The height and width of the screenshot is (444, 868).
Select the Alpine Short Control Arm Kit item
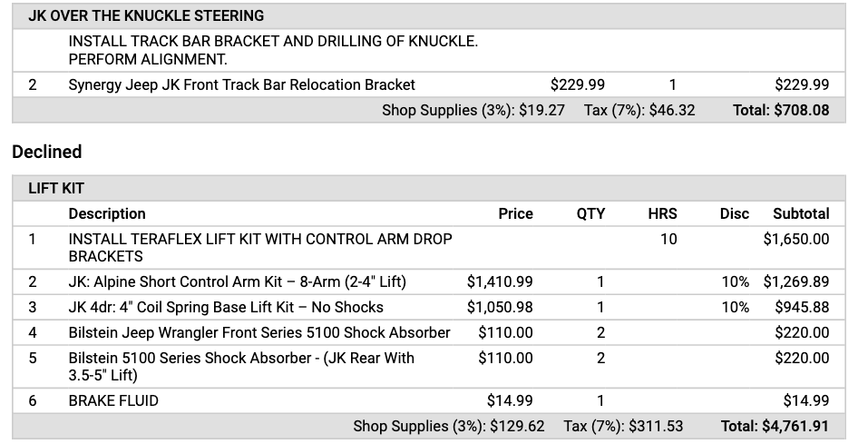pyautogui.click(x=237, y=281)
